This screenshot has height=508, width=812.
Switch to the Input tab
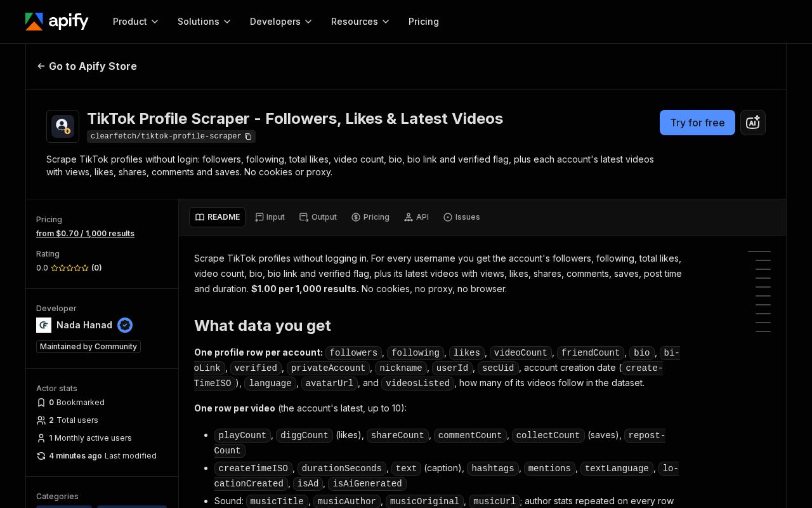click(270, 217)
